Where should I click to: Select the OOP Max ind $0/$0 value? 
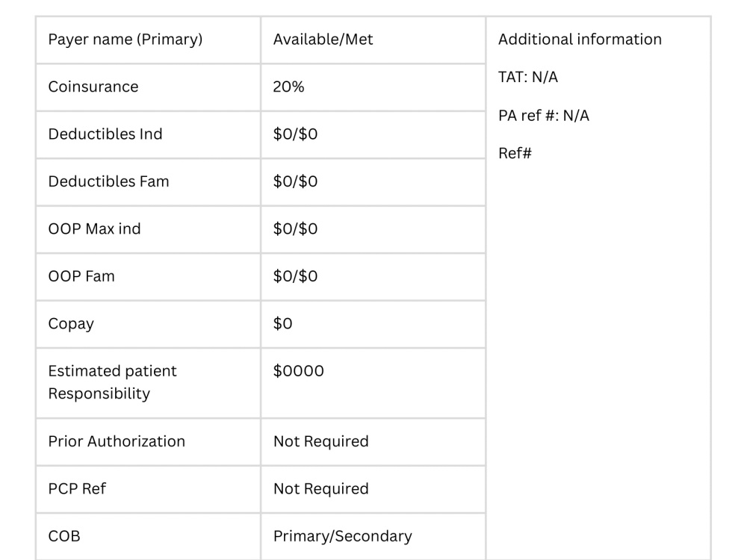295,228
